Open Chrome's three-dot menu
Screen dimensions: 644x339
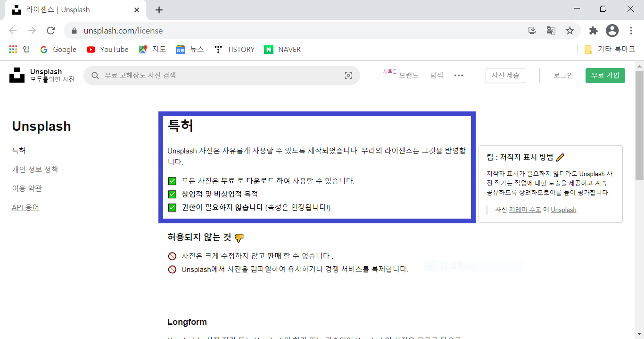(631, 31)
